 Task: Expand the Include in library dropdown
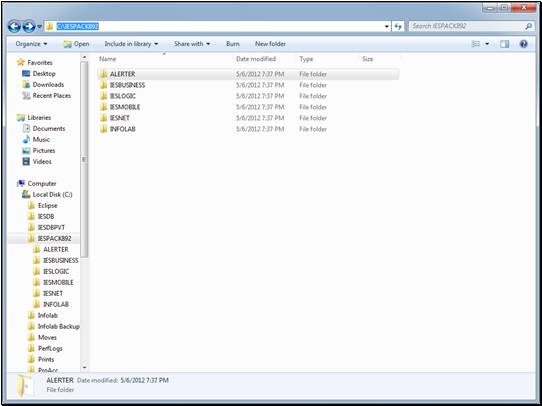131,44
